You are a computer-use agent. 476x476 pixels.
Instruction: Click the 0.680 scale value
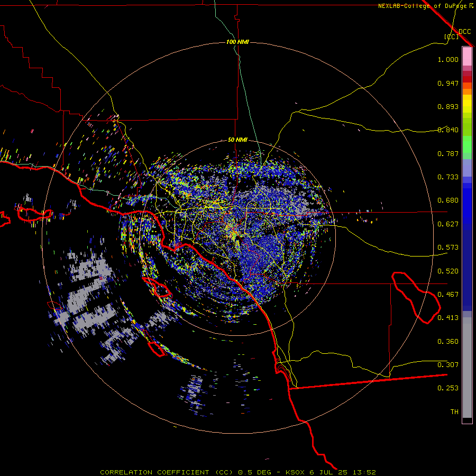coord(448,200)
